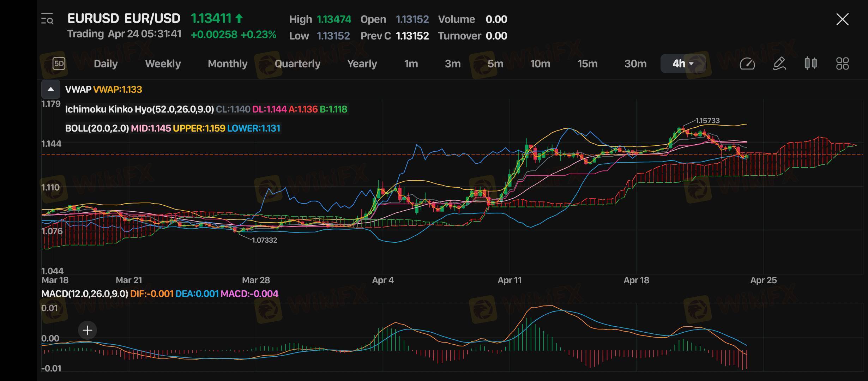868x381 pixels.
Task: Switch chart type with candlestick icon
Action: coord(810,64)
